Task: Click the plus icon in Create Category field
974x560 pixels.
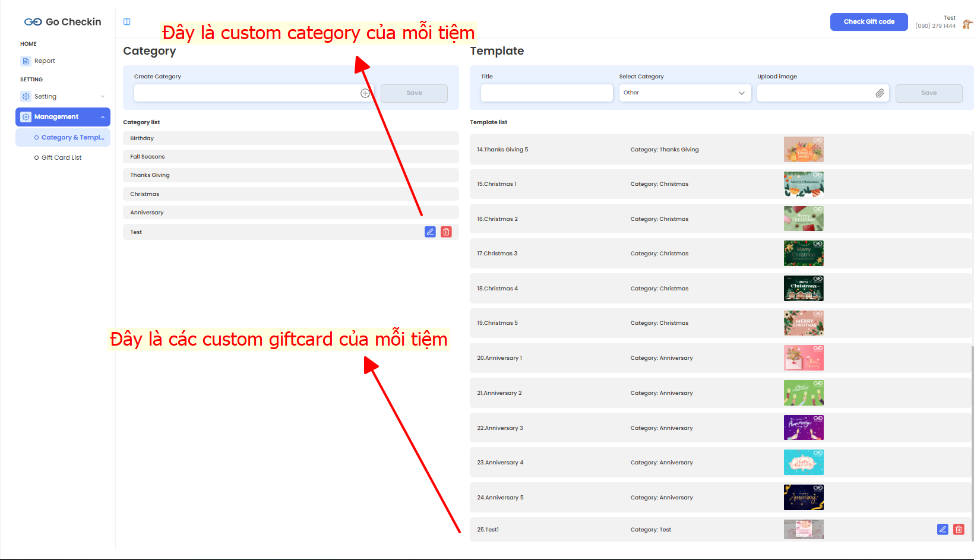Action: coord(365,93)
